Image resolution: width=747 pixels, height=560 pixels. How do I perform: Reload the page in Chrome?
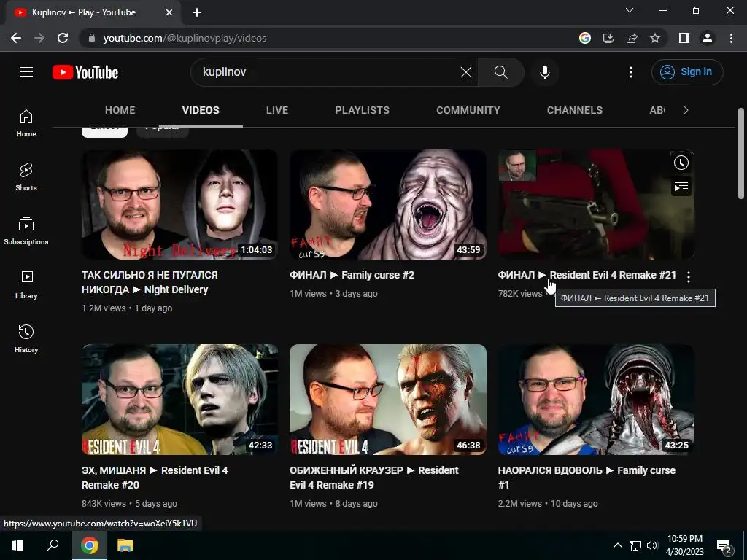(x=63, y=38)
